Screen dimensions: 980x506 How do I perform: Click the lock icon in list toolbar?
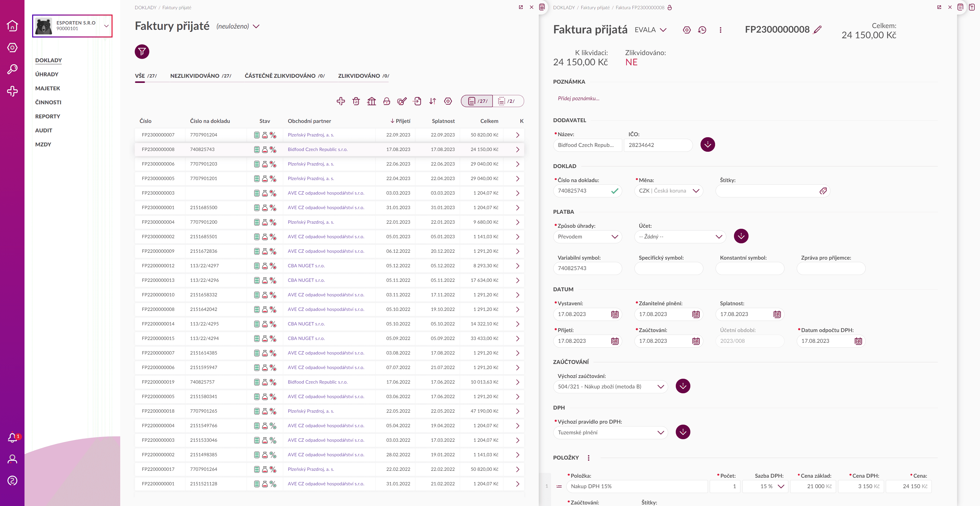pyautogui.click(x=387, y=101)
